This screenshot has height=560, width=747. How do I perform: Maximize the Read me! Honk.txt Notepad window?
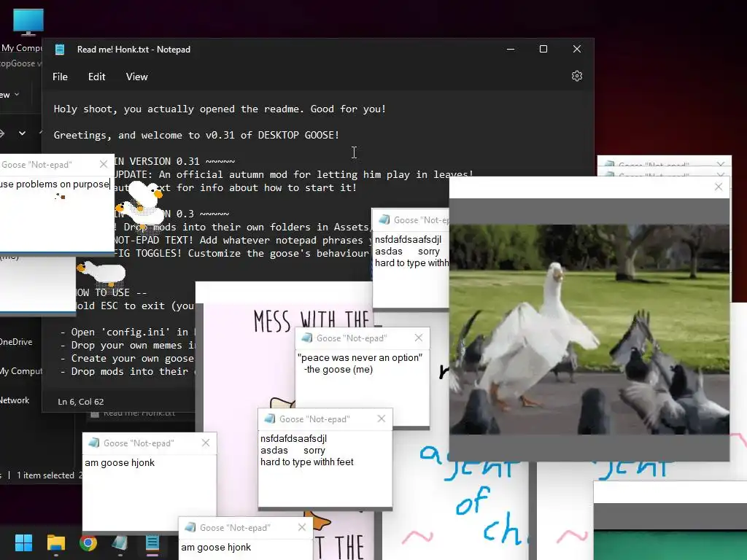coord(543,49)
